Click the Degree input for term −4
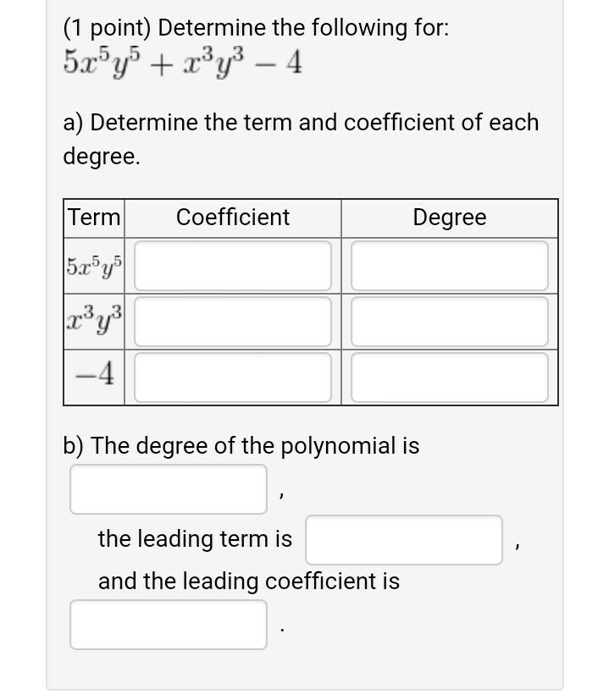 pos(450,376)
